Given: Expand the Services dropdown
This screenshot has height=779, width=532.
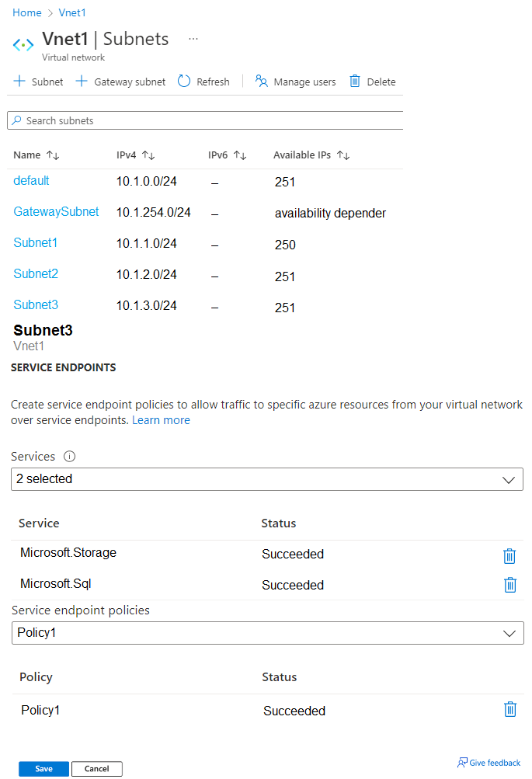Looking at the screenshot, I should tap(267, 479).
